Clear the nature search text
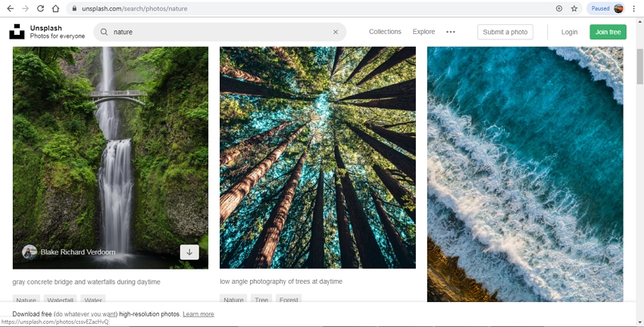The height and width of the screenshot is (327, 644). coord(336,32)
